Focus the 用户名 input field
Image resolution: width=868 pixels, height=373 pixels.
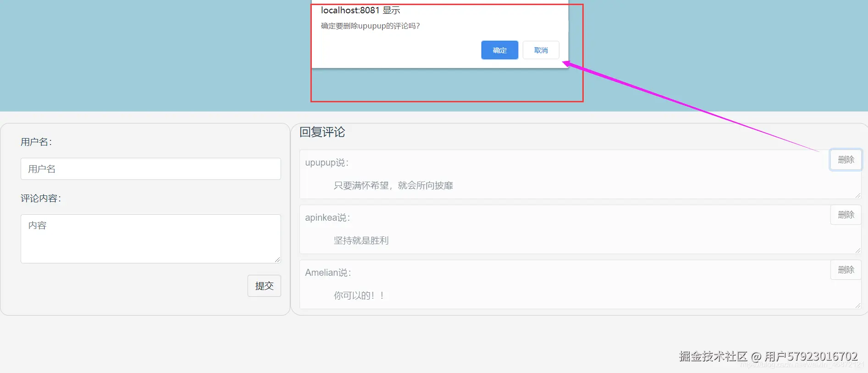coord(150,169)
